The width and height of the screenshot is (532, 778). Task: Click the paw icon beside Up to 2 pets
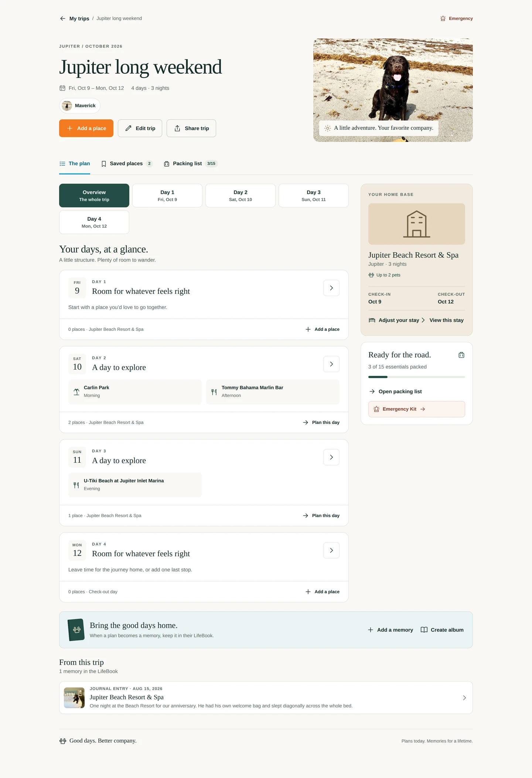tap(371, 275)
